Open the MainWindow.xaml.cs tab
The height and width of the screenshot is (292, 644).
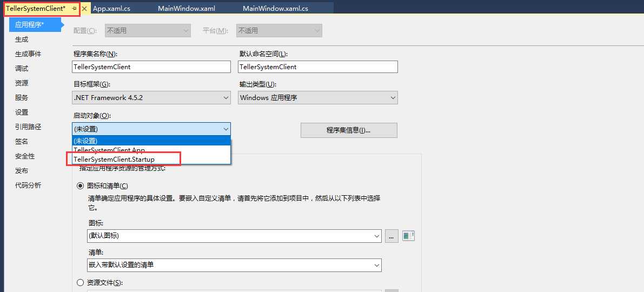(276, 8)
